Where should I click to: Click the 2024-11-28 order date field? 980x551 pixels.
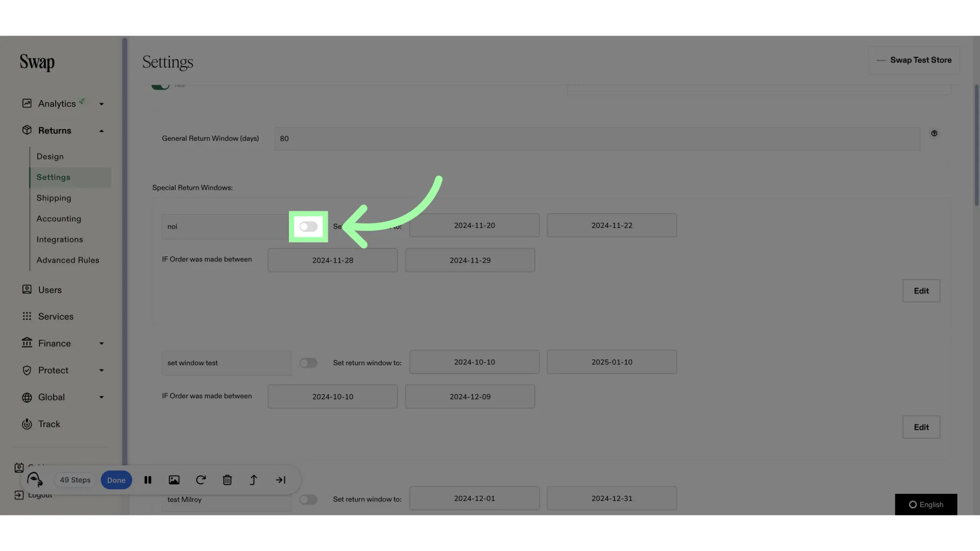coord(333,260)
